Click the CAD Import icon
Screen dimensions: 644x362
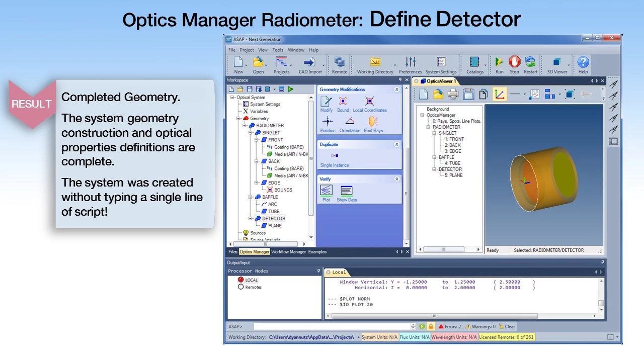(x=310, y=63)
